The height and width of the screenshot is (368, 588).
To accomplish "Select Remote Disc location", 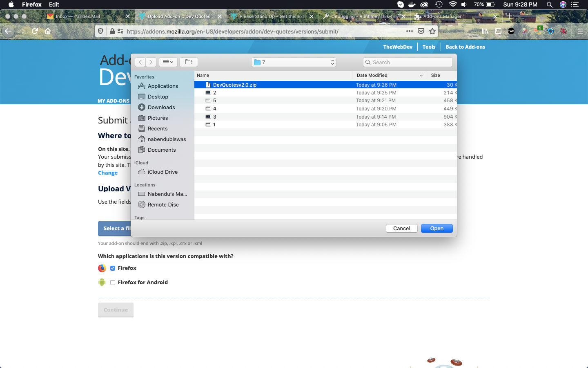I will 163,204.
